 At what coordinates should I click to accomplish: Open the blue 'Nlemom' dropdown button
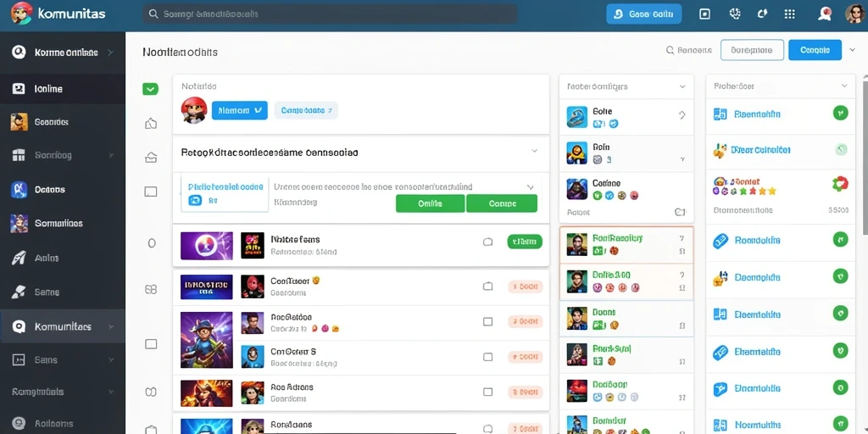240,110
